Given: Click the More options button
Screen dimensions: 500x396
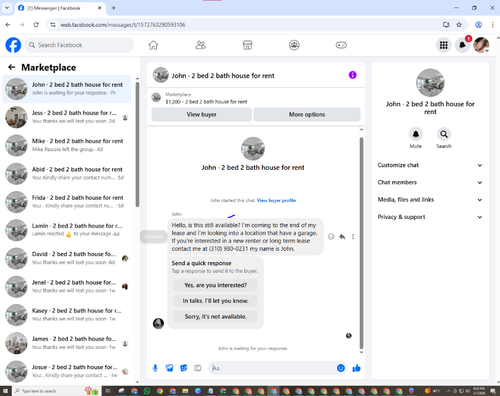Looking at the screenshot, I should [x=307, y=114].
